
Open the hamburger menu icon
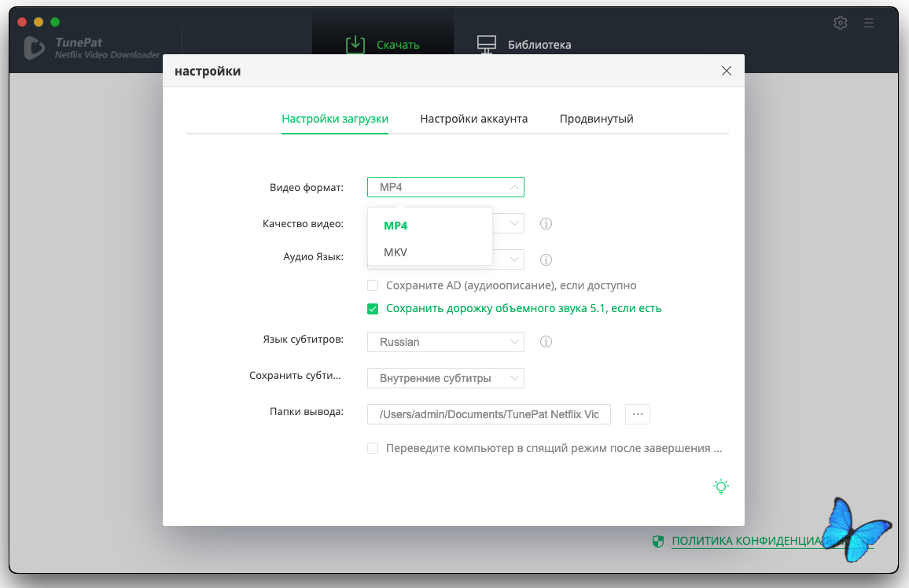[x=869, y=23]
